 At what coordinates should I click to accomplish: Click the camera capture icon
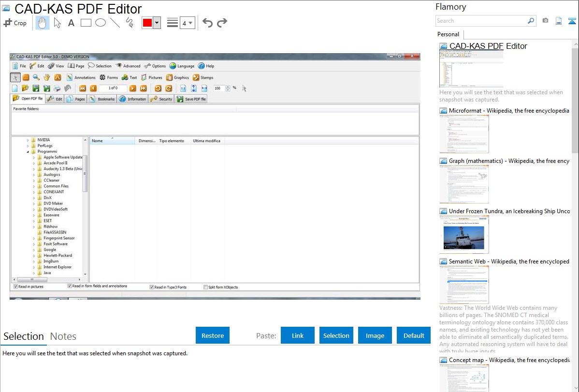pos(545,21)
